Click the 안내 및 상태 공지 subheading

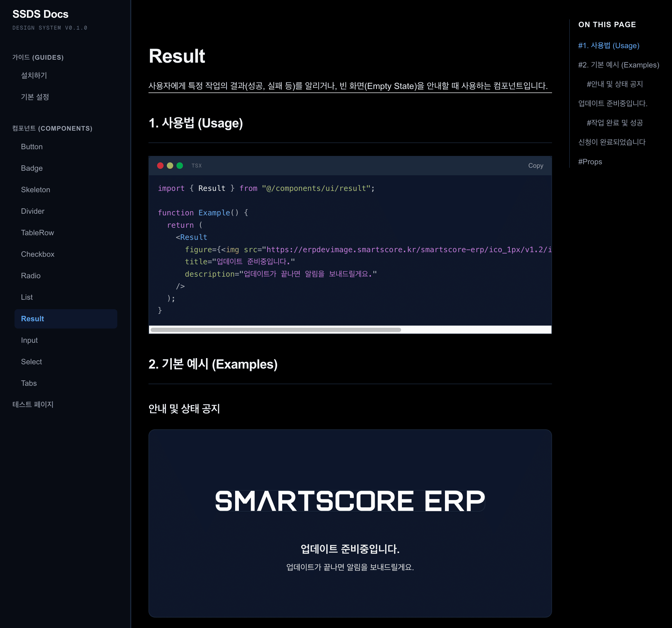tap(184, 409)
